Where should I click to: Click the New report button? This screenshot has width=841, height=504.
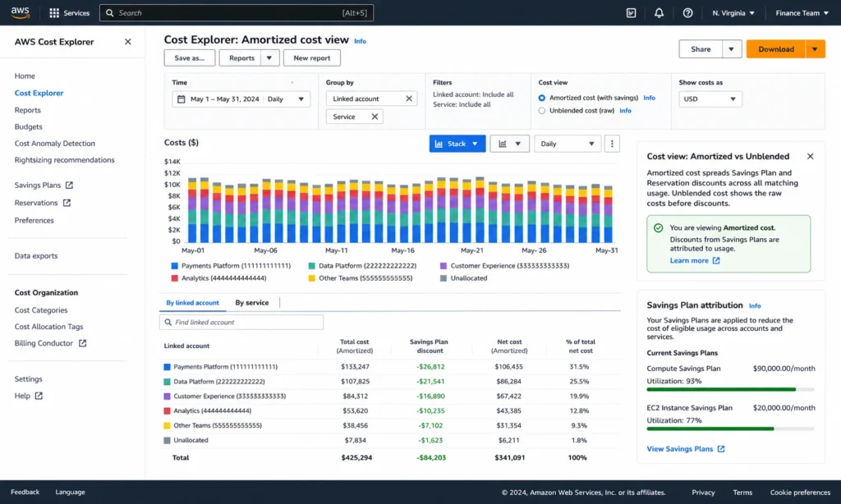coord(311,58)
